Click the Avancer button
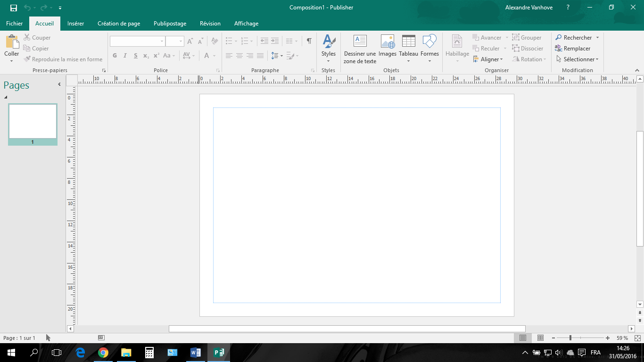This screenshot has width=644, height=362. pyautogui.click(x=487, y=38)
